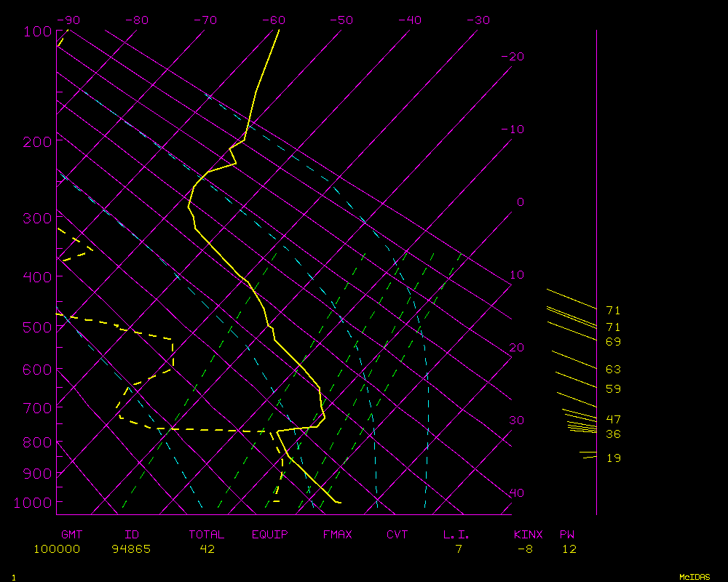The width and height of the screenshot is (728, 582).
Task: Select the EQUIP header label
Action: pyautogui.click(x=270, y=535)
